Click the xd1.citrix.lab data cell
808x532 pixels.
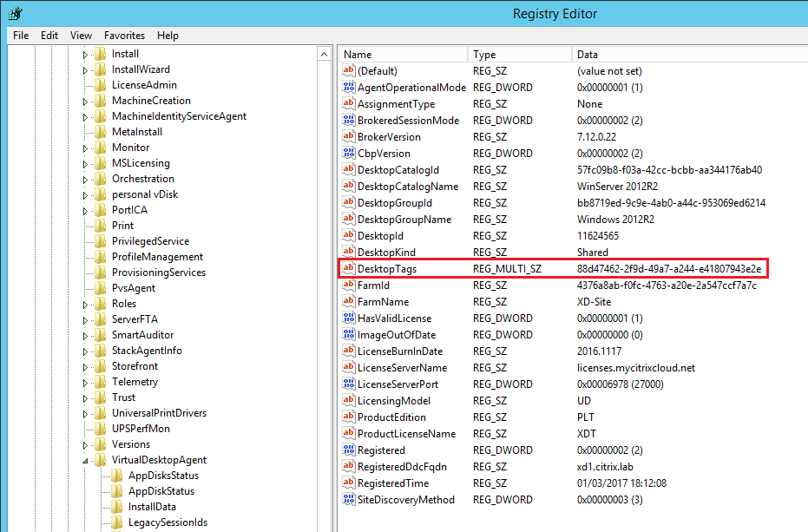click(605, 467)
